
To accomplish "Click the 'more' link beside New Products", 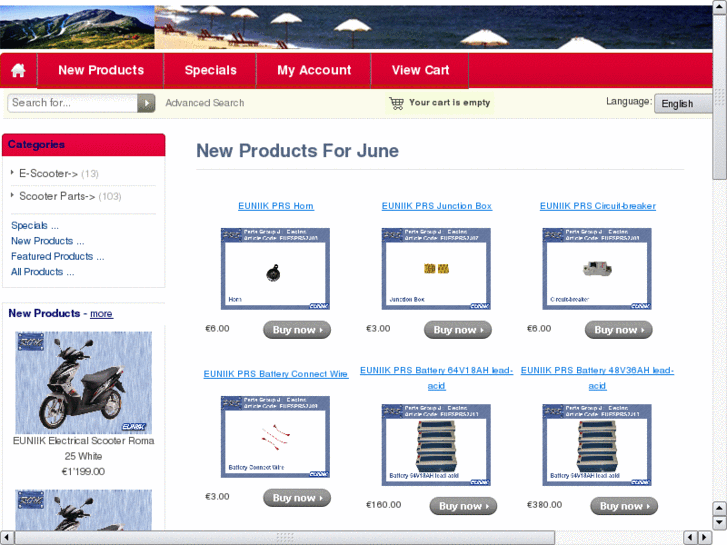I will tap(101, 314).
